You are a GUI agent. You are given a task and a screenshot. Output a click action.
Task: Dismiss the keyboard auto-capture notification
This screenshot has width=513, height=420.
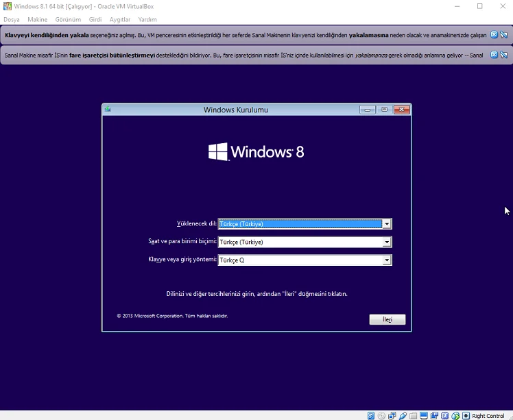494,34
